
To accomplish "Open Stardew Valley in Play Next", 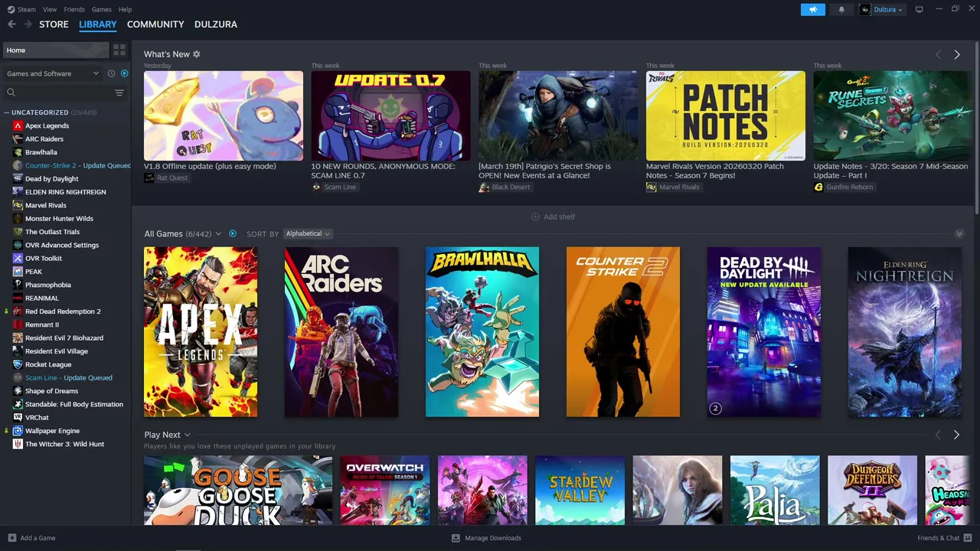I will pos(580,490).
